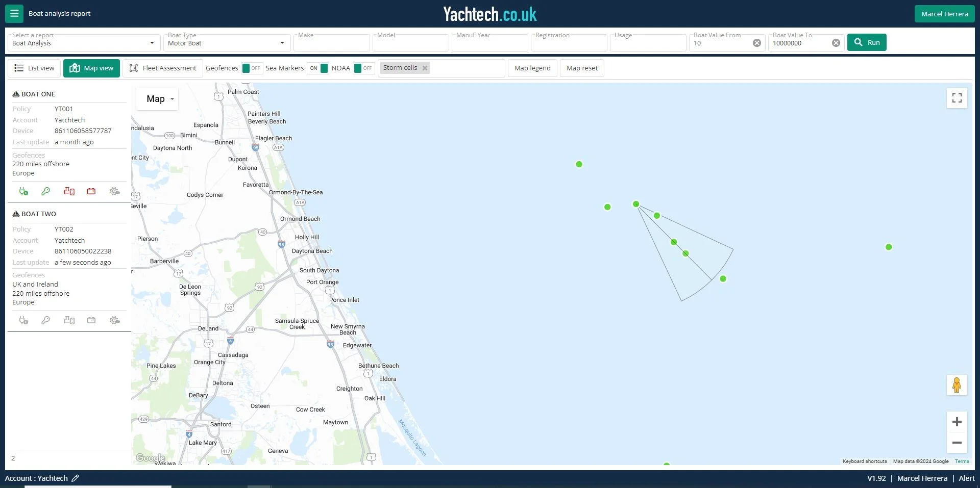The width and height of the screenshot is (980, 488).
Task: Click BOAT ONE bilge pump icon
Action: (69, 191)
